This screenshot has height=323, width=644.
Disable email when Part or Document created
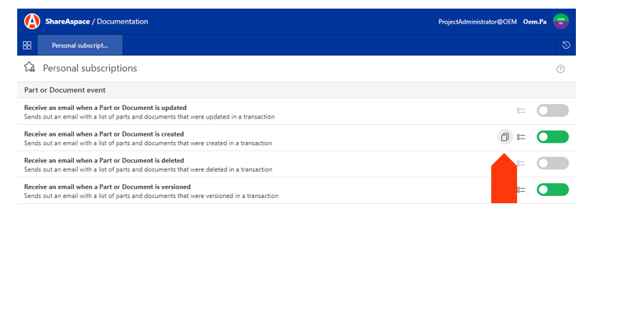552,137
